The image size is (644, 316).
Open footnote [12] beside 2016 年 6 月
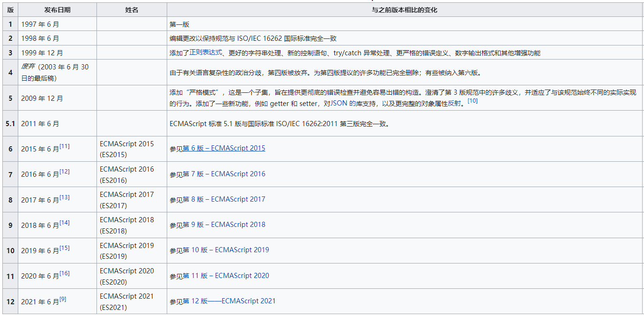(65, 172)
